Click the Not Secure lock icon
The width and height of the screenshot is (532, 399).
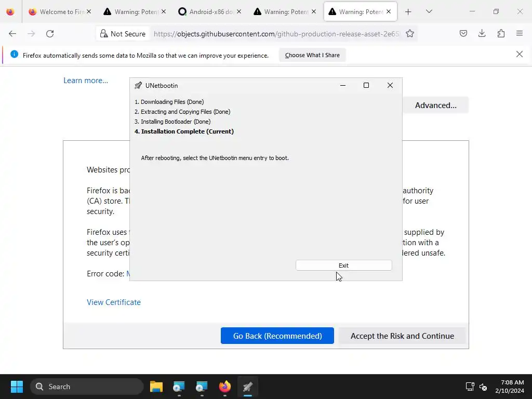pos(104,34)
